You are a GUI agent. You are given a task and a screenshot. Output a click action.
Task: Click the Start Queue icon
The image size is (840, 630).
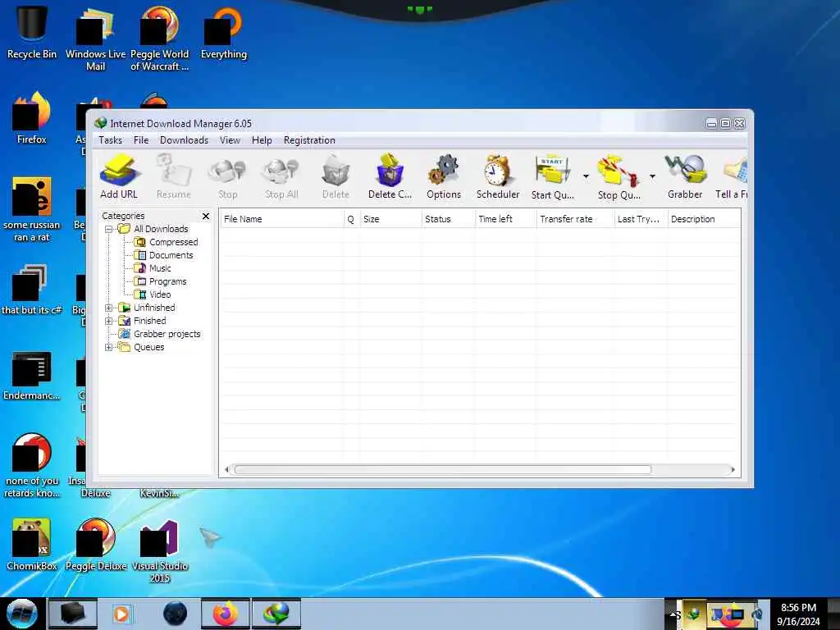coord(553,177)
